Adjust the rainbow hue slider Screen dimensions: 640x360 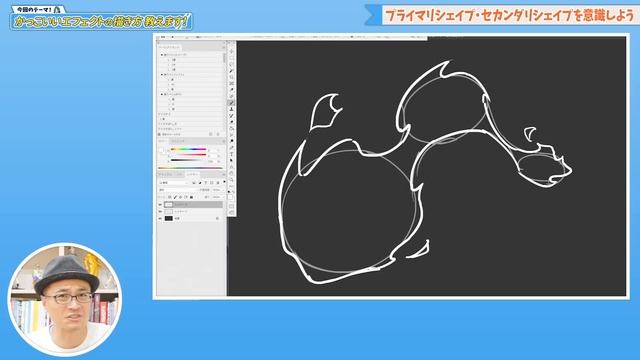point(189,149)
